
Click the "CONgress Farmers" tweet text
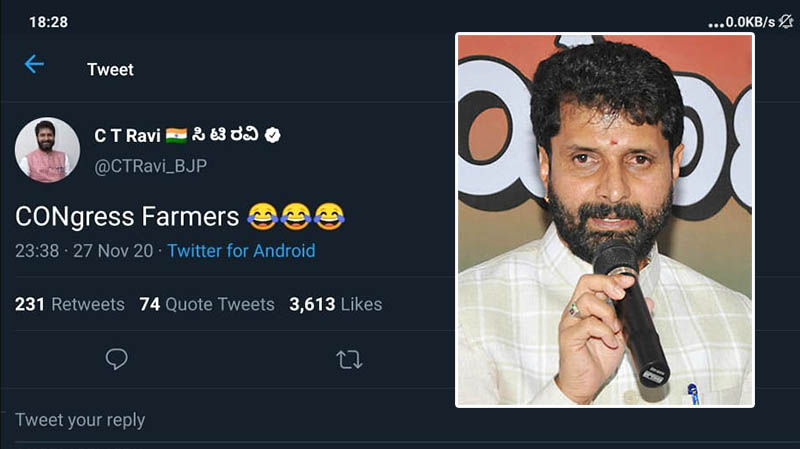127,216
